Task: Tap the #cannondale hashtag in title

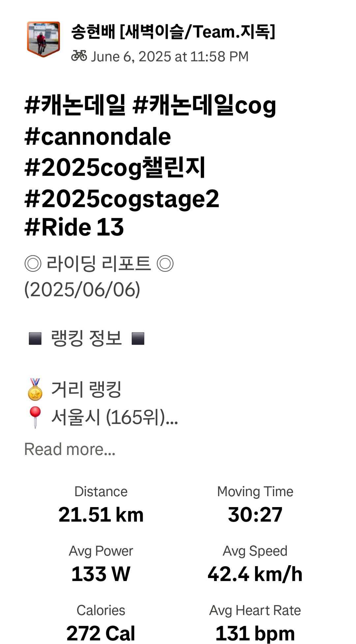Action: 98,137
